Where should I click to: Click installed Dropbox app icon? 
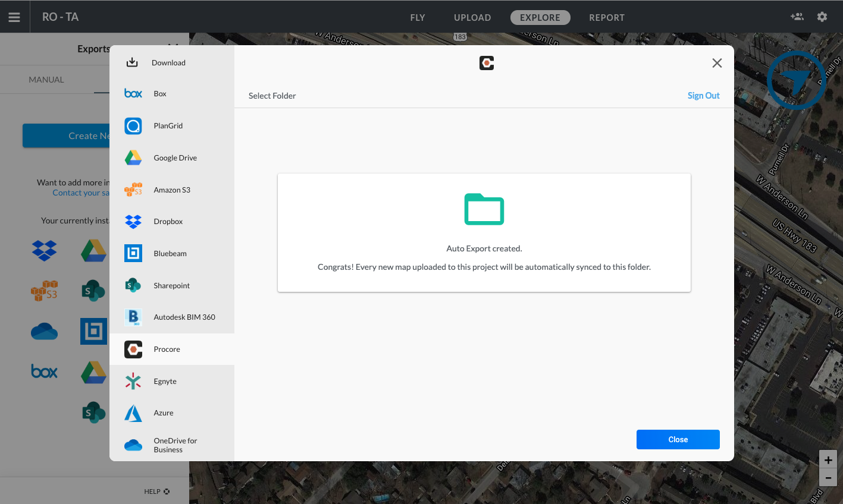(x=44, y=251)
